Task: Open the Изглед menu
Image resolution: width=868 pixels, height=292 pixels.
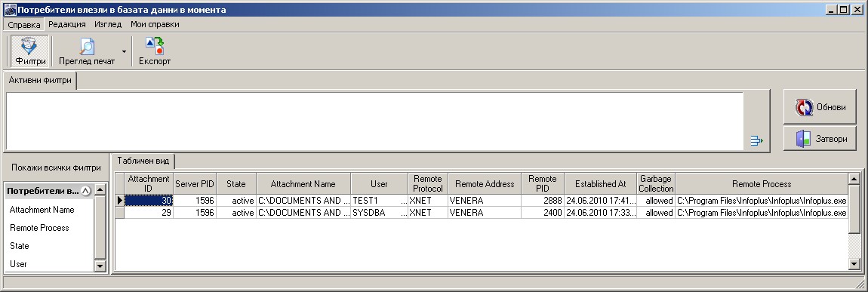Action: (x=108, y=24)
